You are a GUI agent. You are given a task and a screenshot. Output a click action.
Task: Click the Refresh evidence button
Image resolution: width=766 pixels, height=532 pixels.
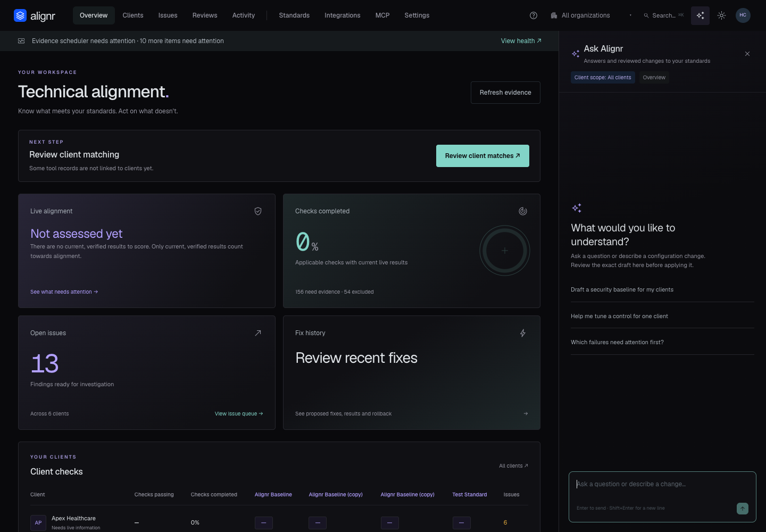pos(505,93)
